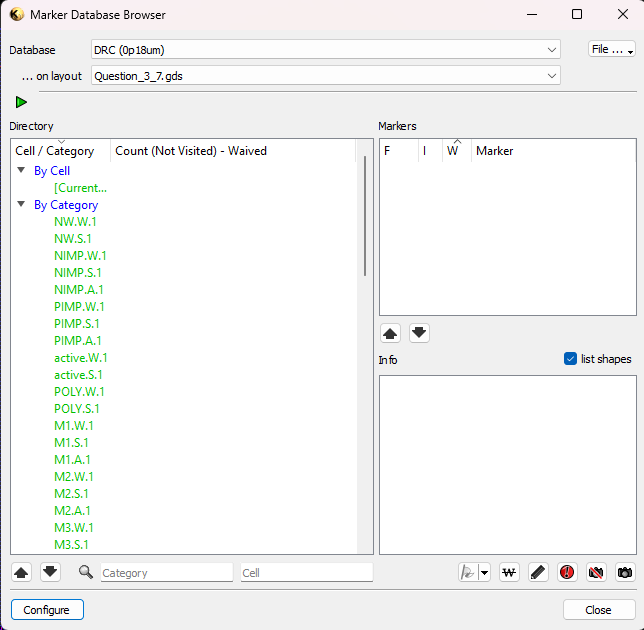Move to next marker with down arrow
This screenshot has height=630, width=644.
point(419,333)
